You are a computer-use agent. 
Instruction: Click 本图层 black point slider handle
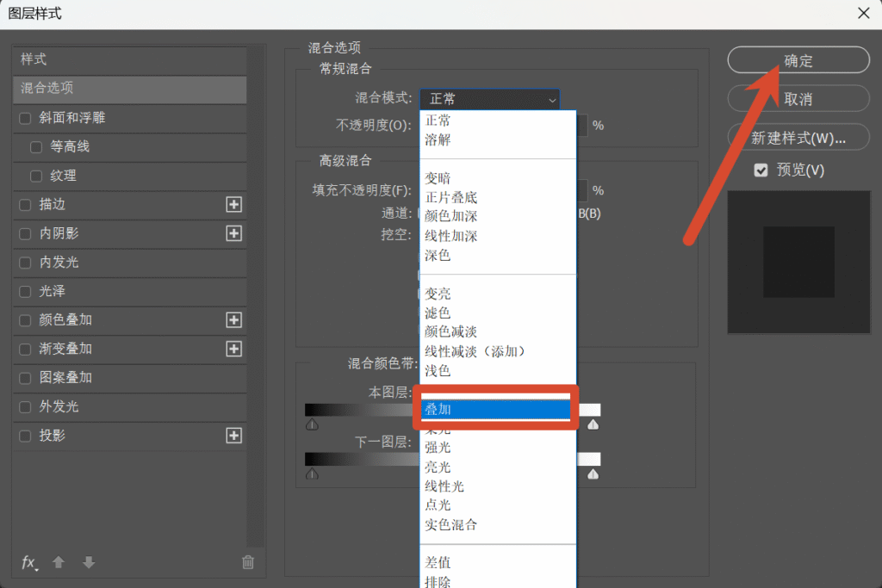pyautogui.click(x=312, y=425)
